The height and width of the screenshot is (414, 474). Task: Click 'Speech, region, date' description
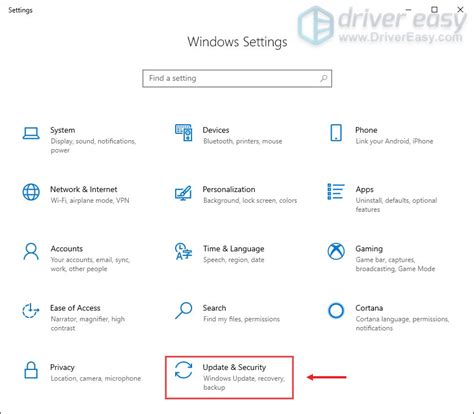(234, 260)
